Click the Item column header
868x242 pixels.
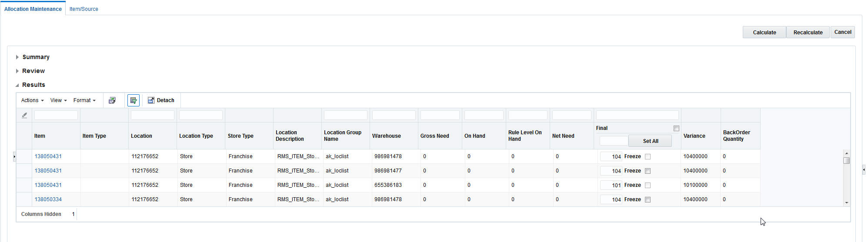pos(56,136)
